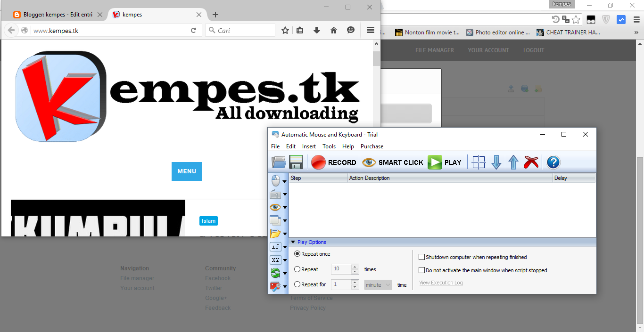Save script using the floppy disk icon

tap(296, 162)
